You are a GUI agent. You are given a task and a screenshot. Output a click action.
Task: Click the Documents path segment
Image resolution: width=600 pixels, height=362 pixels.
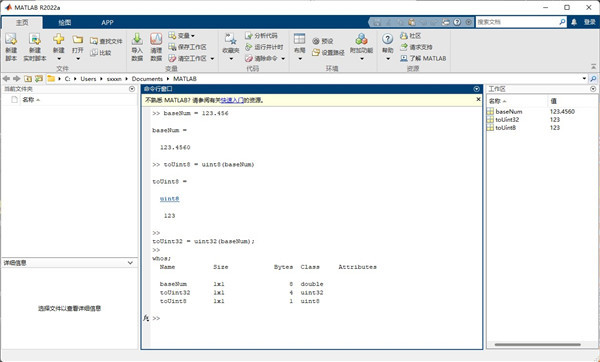(x=147, y=78)
